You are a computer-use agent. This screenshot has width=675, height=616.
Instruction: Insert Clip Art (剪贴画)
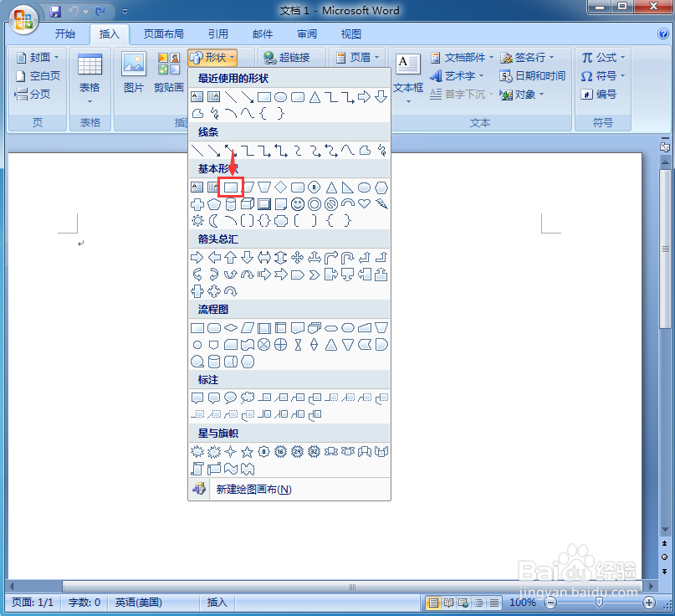click(169, 72)
